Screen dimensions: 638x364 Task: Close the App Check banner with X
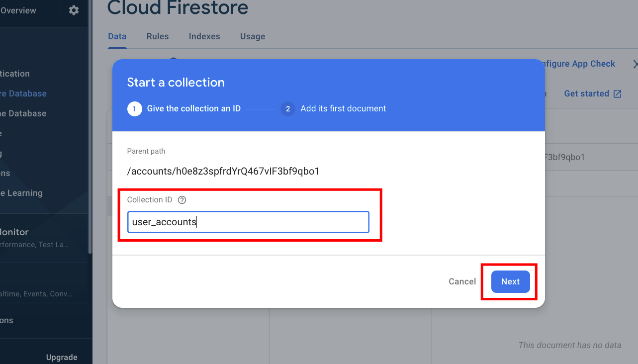coord(635,64)
